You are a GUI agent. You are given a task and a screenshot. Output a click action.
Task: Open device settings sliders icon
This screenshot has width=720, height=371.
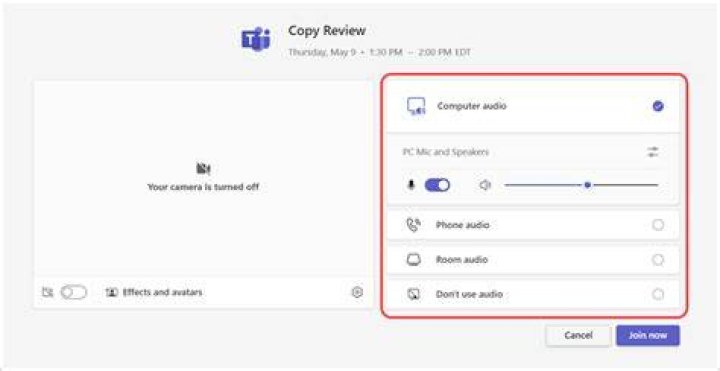click(x=652, y=152)
